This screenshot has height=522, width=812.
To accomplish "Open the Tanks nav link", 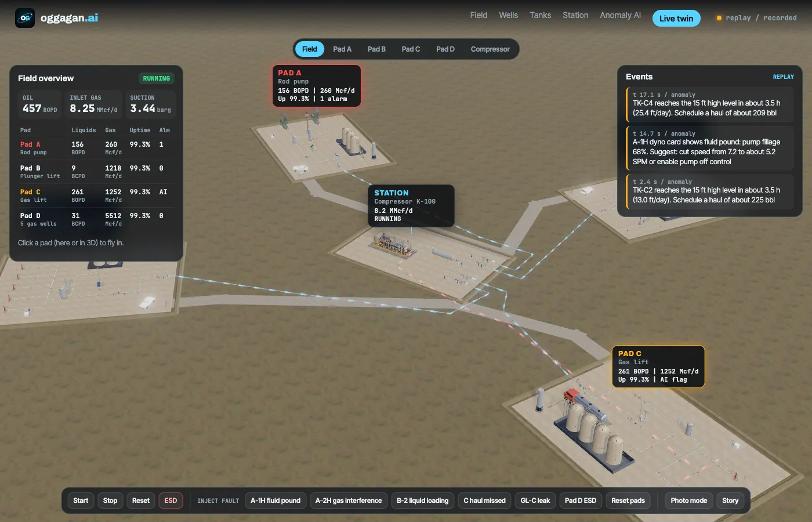I will [x=540, y=15].
